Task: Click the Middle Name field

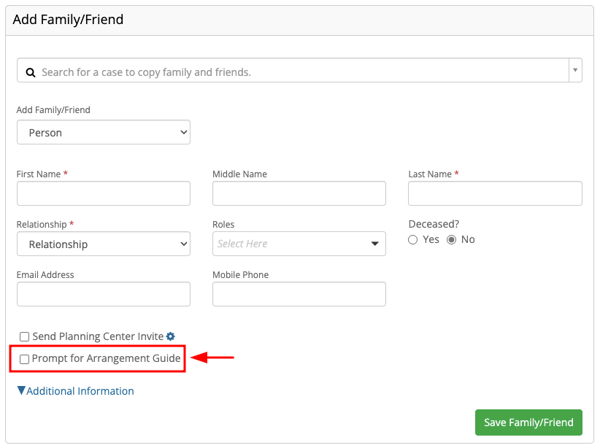Action: [x=298, y=194]
